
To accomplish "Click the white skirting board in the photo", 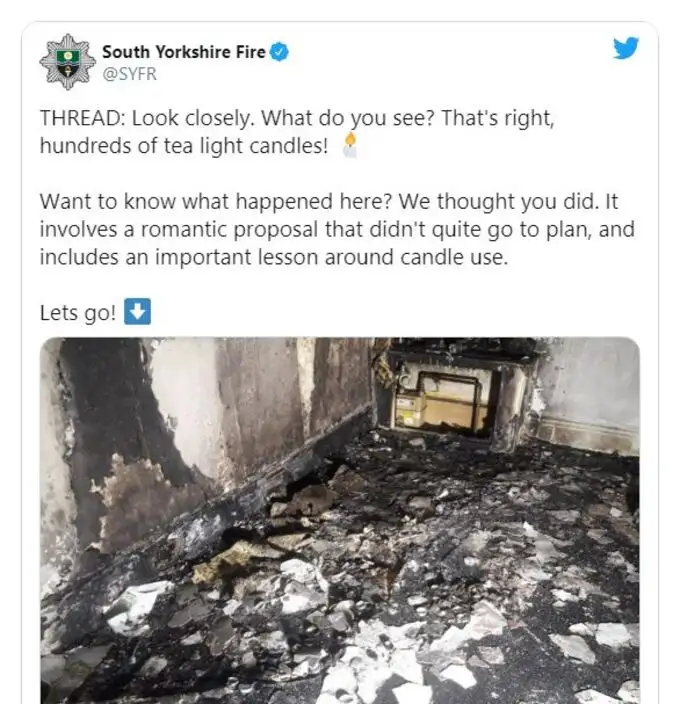I will pyautogui.click(x=590, y=435).
